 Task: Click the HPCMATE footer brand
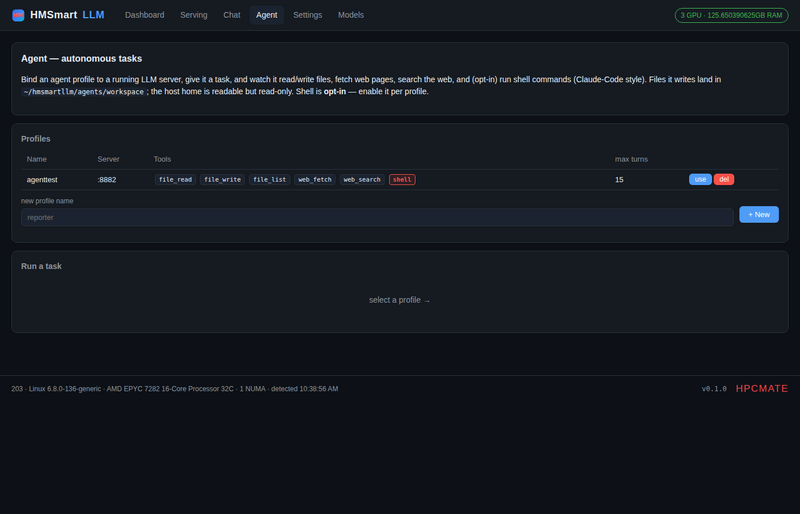[x=762, y=388]
